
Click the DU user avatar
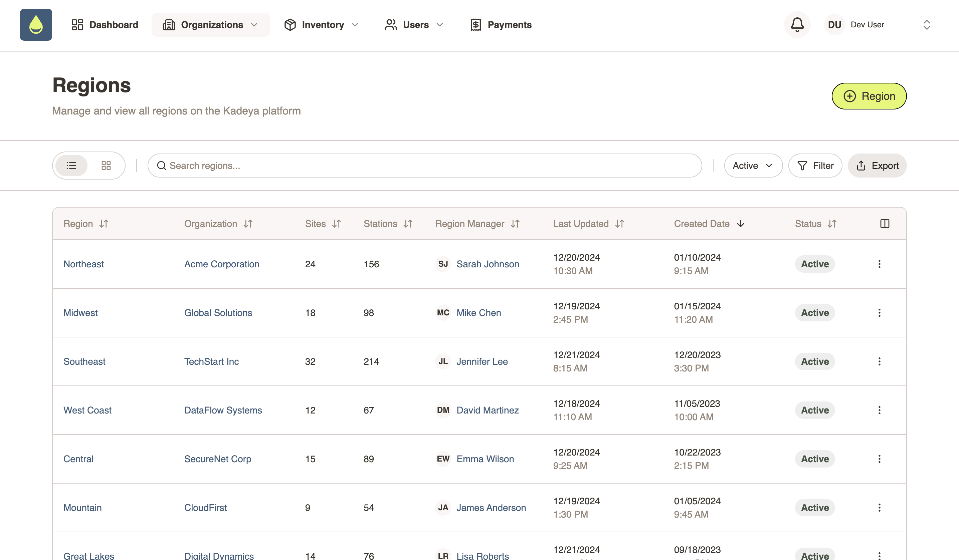834,25
